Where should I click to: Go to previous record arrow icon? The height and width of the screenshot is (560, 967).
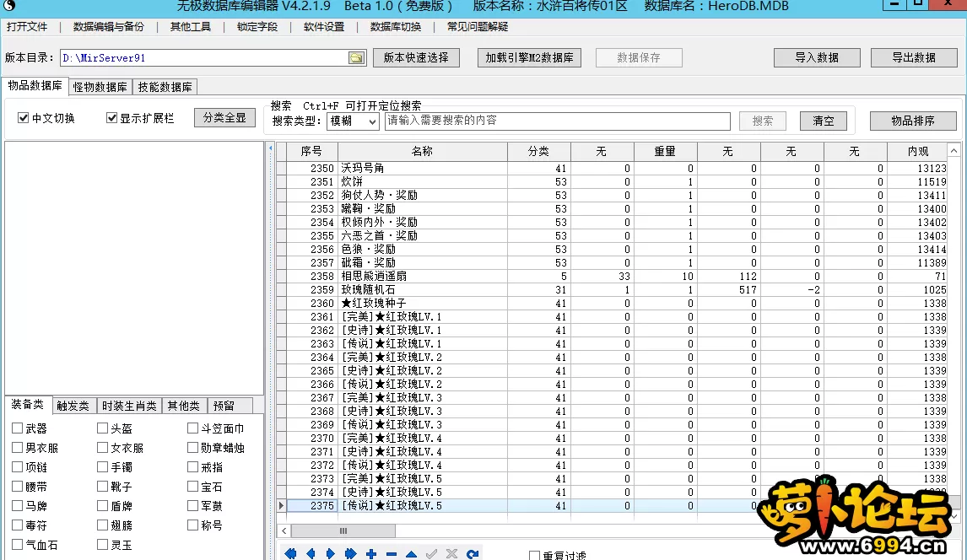tap(311, 554)
